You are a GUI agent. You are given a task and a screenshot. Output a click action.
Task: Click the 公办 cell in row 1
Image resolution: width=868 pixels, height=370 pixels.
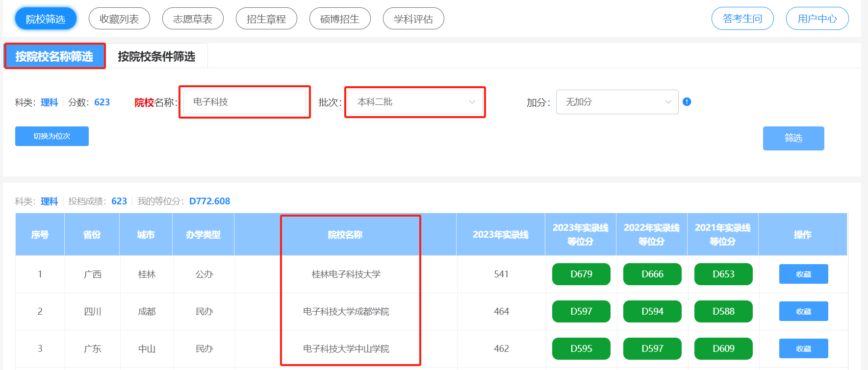coord(204,274)
